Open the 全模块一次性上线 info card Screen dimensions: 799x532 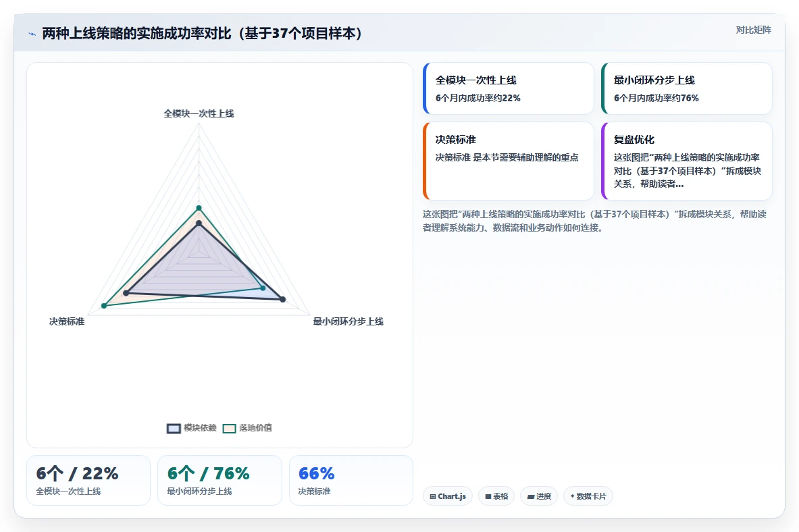509,88
